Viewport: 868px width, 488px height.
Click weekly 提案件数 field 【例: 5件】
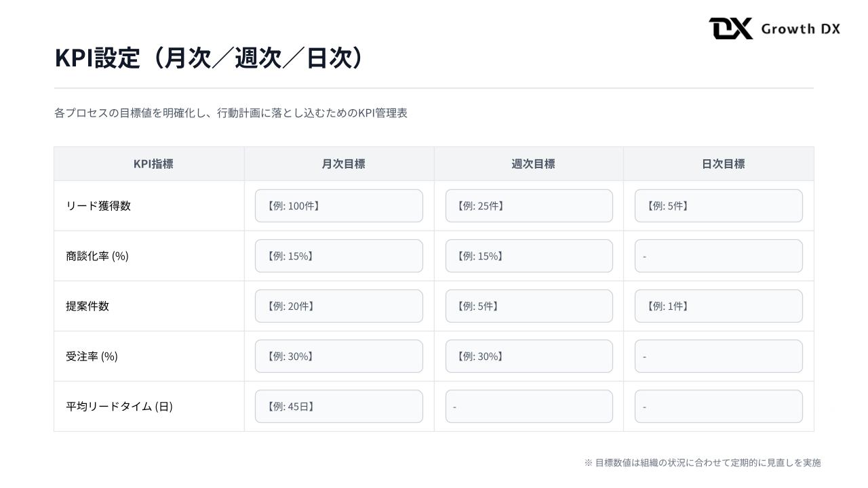coord(528,306)
